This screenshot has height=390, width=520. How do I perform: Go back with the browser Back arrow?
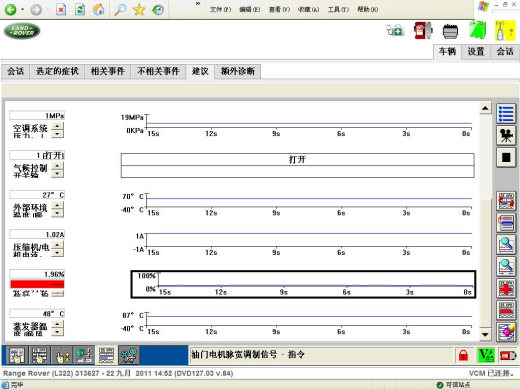(10, 9)
